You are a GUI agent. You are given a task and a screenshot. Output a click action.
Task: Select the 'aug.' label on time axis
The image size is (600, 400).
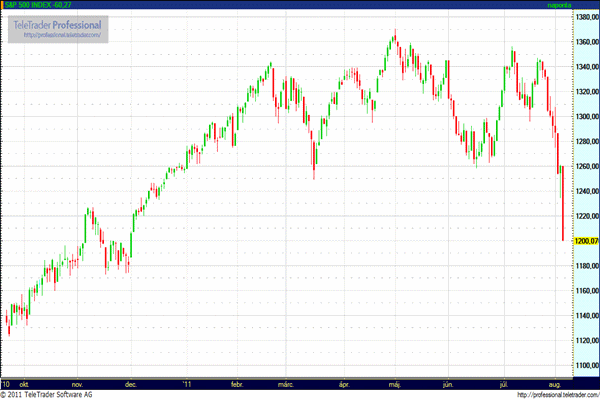[x=556, y=383]
